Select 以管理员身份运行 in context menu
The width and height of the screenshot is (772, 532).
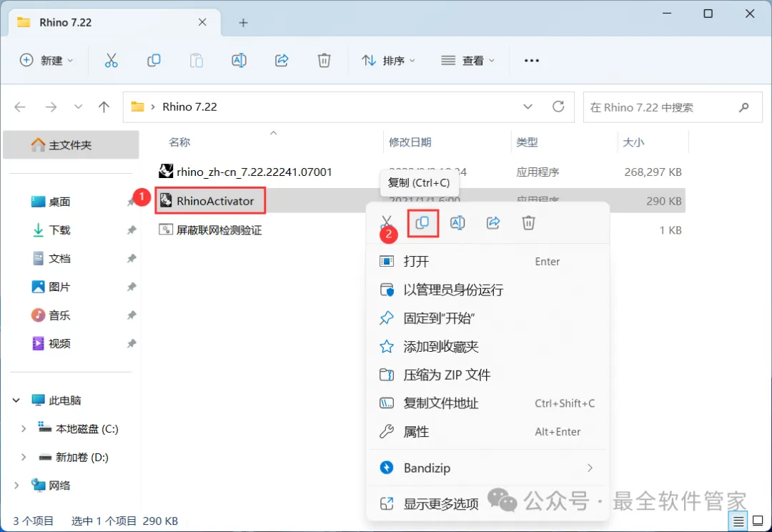click(488, 290)
